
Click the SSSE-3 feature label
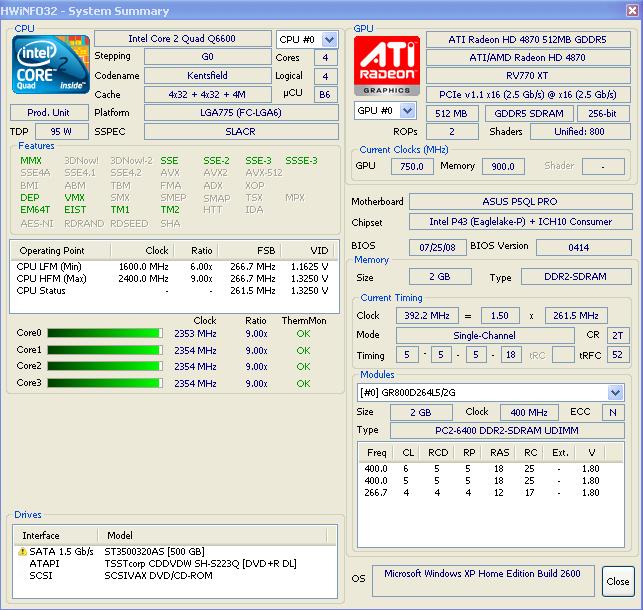[x=301, y=161]
